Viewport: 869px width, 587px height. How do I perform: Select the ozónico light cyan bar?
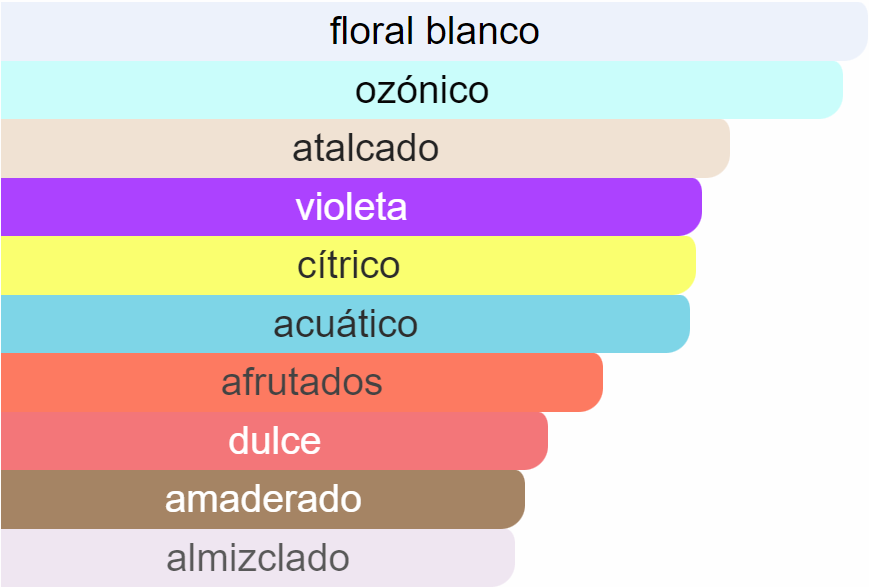422,90
